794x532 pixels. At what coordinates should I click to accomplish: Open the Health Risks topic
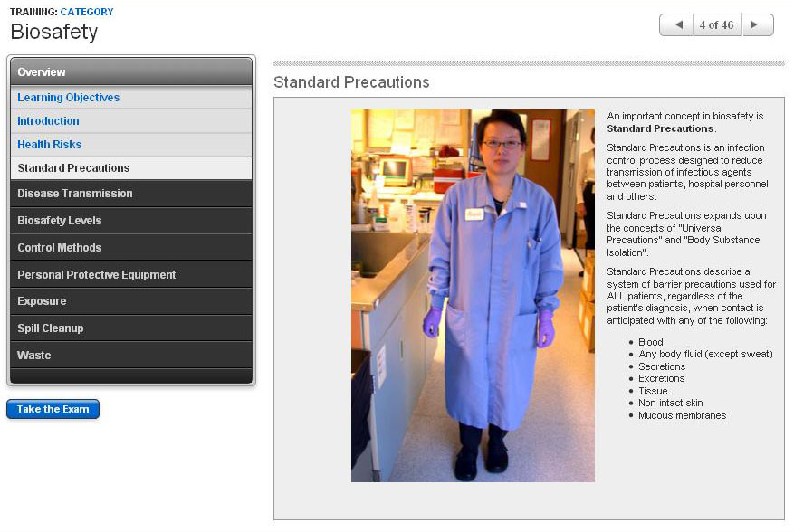pos(50,145)
